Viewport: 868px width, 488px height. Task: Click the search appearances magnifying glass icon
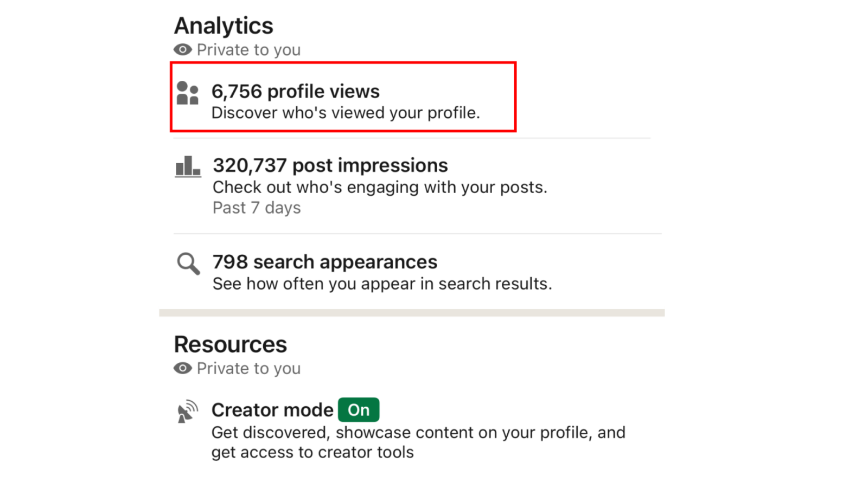click(x=187, y=264)
